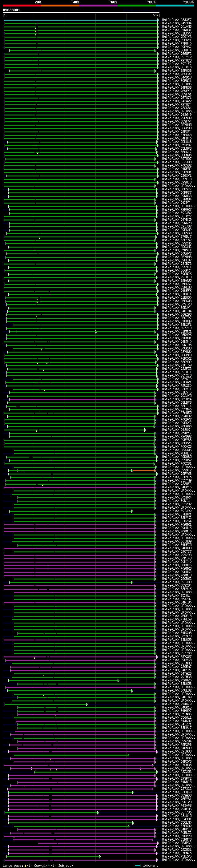
Task: Select hit label UniRef100_Q6YXI3
Action: pyautogui.click(x=176, y=375)
